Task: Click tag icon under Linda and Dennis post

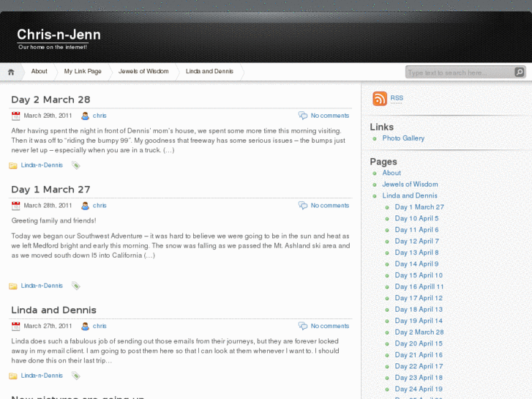Action: click(x=76, y=376)
